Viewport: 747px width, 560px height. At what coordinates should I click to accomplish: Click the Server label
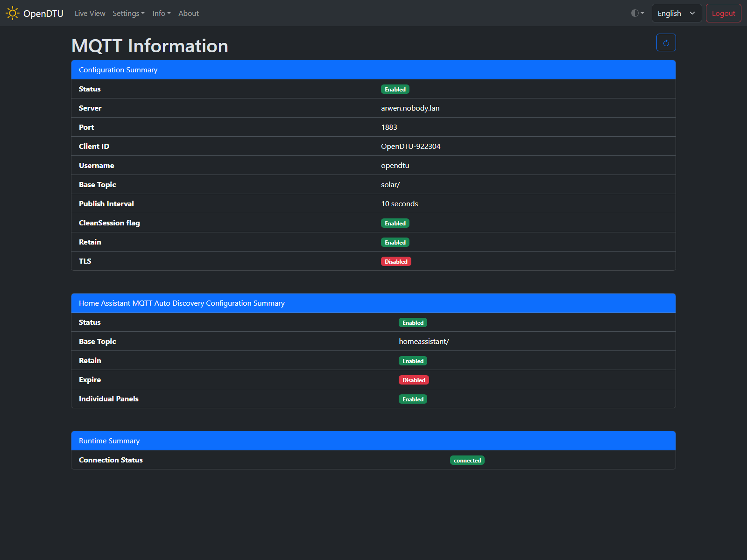[90, 108]
